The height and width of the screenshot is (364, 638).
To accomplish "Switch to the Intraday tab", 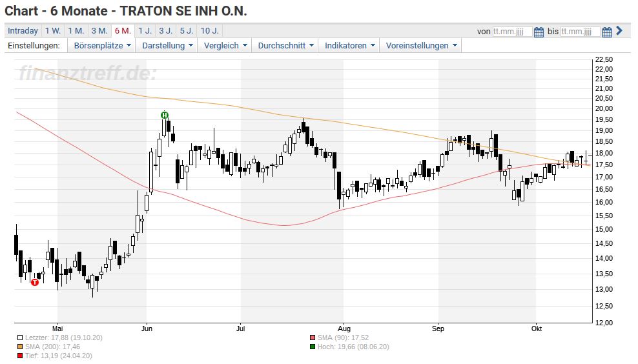I will click(23, 30).
